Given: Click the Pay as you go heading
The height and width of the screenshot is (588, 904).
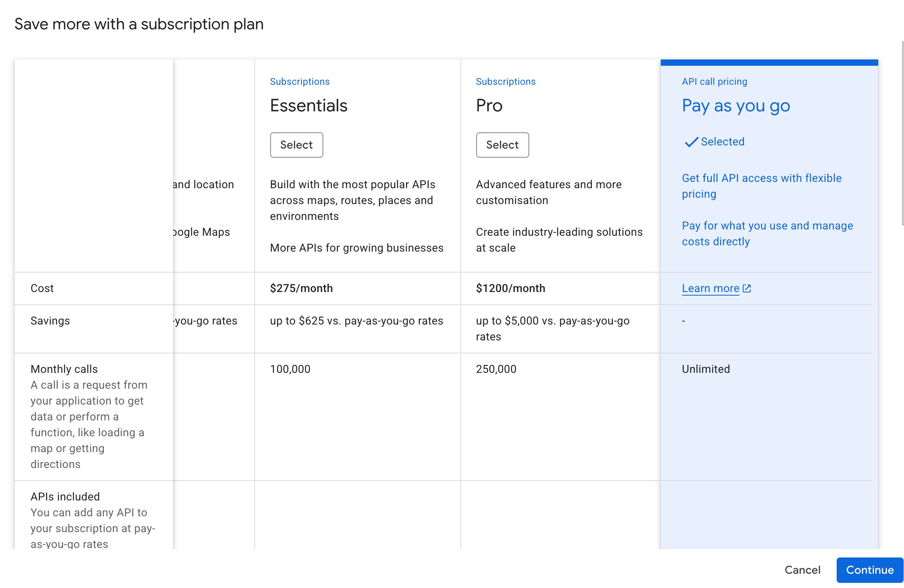Looking at the screenshot, I should point(736,106).
